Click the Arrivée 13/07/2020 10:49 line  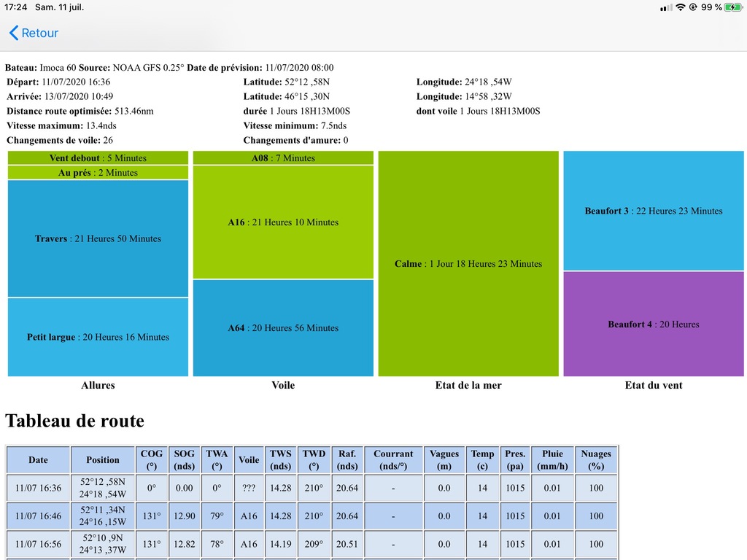click(60, 97)
